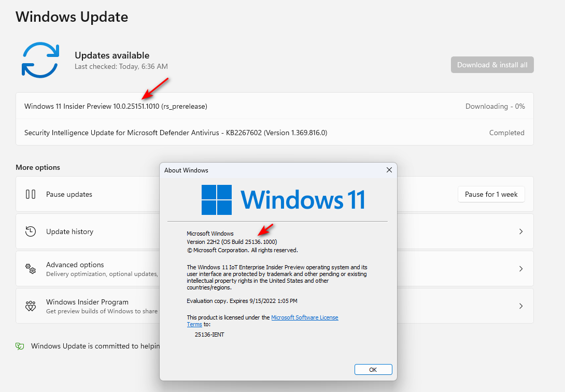
Task: Click the Downloading - 0% status
Action: [495, 106]
